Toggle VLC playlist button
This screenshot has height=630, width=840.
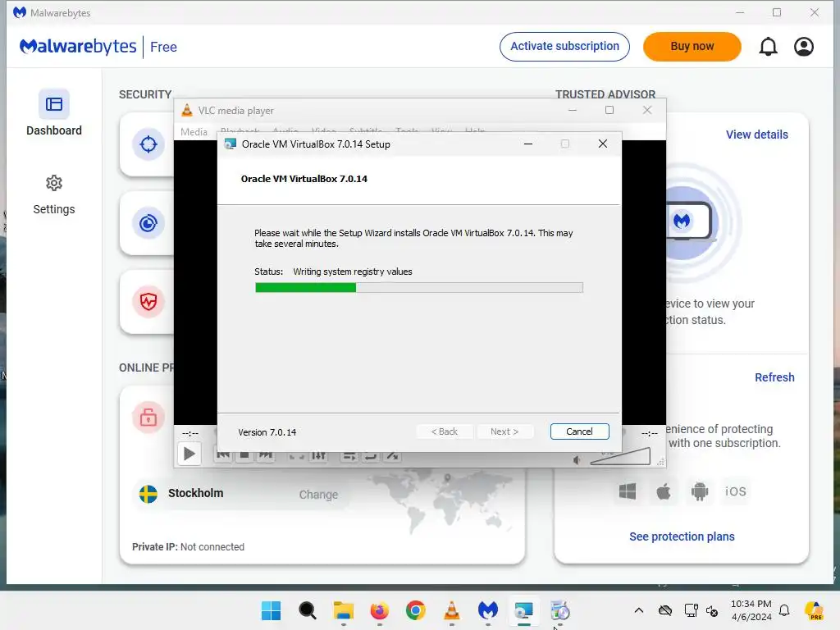click(x=349, y=456)
